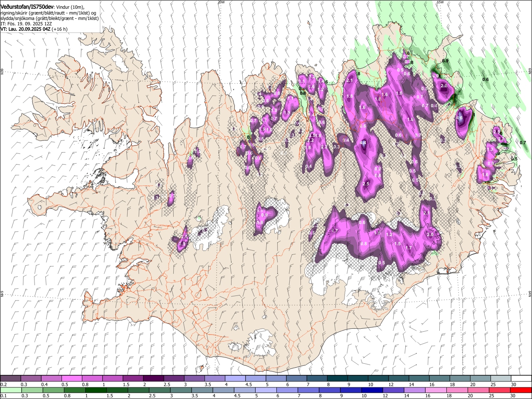
Task: Pick the bright pink 0.5–0.8 snow scale swatch
Action: 71,379
